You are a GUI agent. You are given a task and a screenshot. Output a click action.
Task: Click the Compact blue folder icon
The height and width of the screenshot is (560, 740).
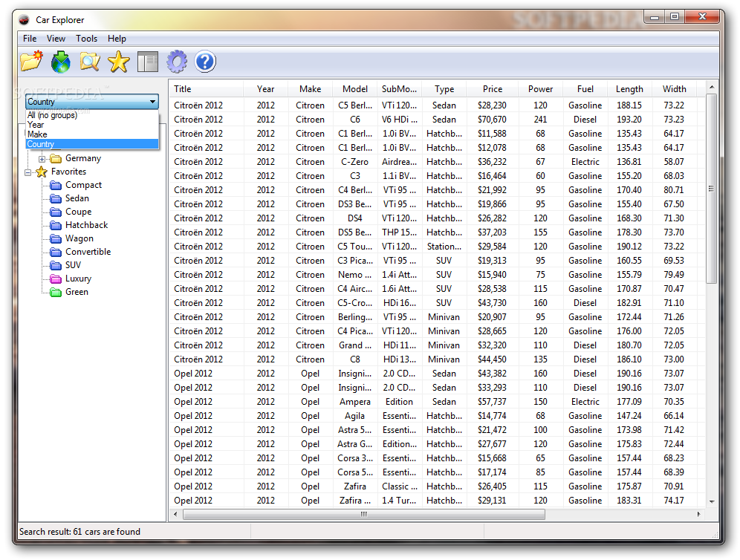click(56, 185)
